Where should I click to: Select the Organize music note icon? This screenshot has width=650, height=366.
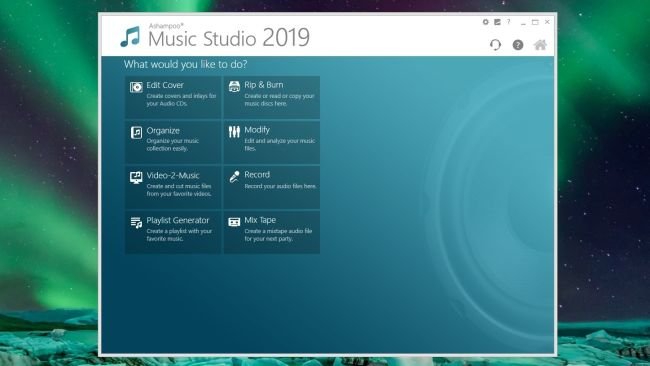[x=136, y=132]
